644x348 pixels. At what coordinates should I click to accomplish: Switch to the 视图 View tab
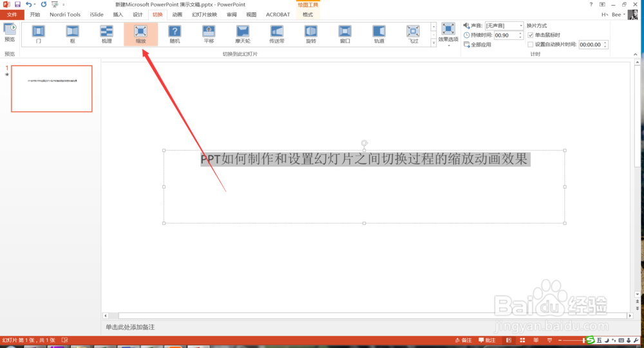coord(251,14)
